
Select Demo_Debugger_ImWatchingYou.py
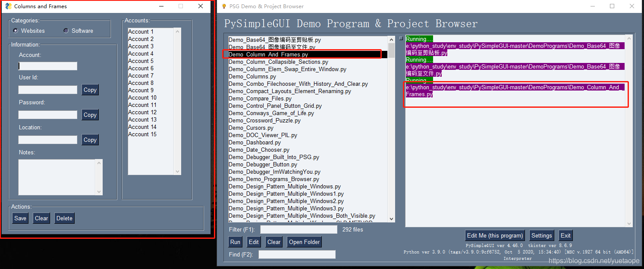point(308,172)
